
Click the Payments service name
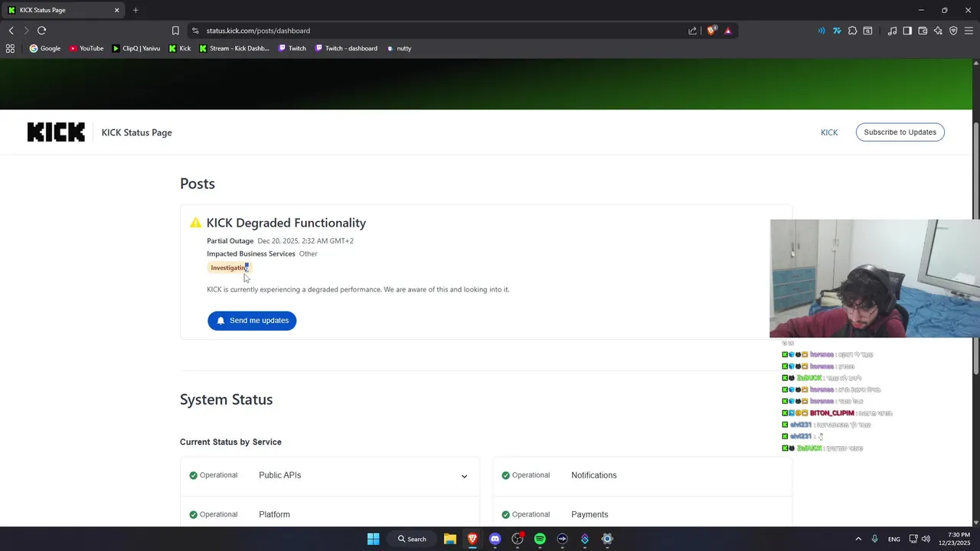[x=590, y=514]
